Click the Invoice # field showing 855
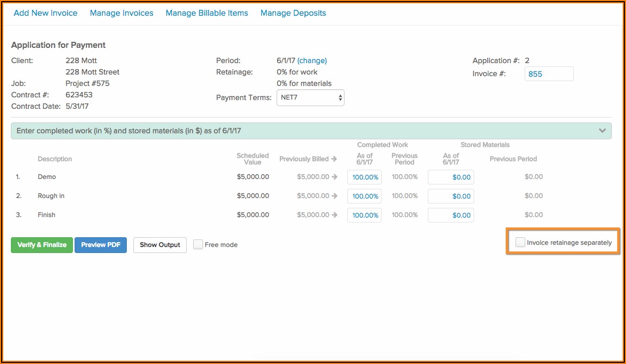The height and width of the screenshot is (364, 626). pos(549,74)
